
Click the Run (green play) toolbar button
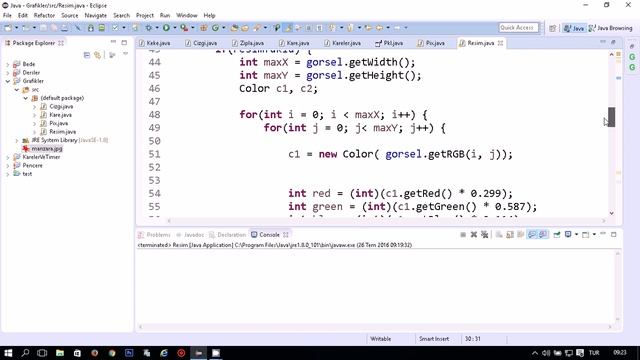[166, 28]
